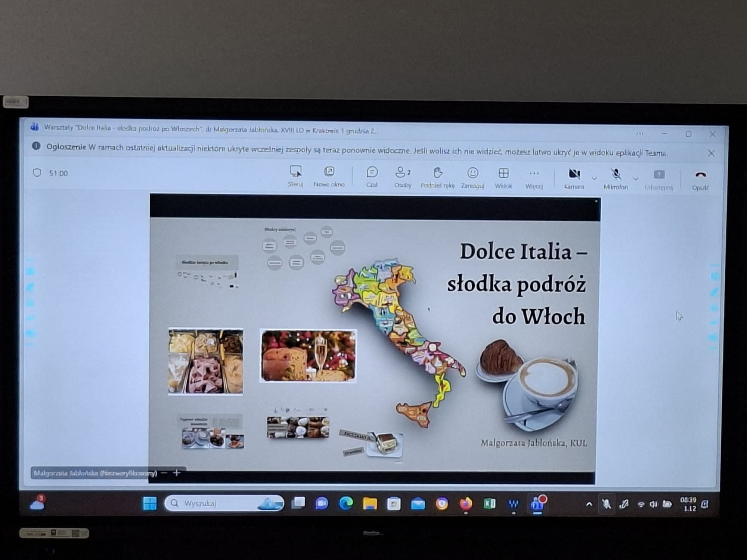The width and height of the screenshot is (747, 560).
Task: Toggle the muted microphone tray icon
Action: pyautogui.click(x=606, y=504)
